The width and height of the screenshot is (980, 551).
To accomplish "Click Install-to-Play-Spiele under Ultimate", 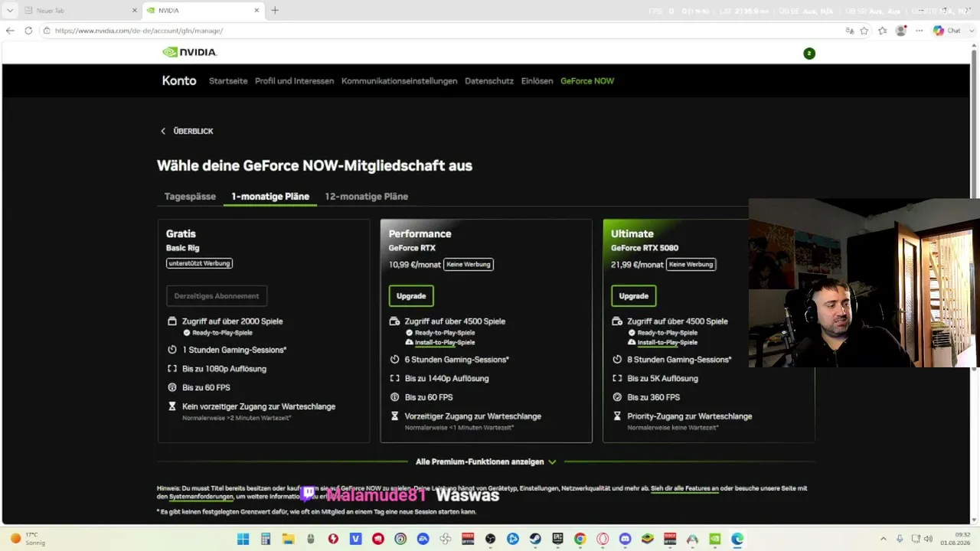I will (x=668, y=342).
